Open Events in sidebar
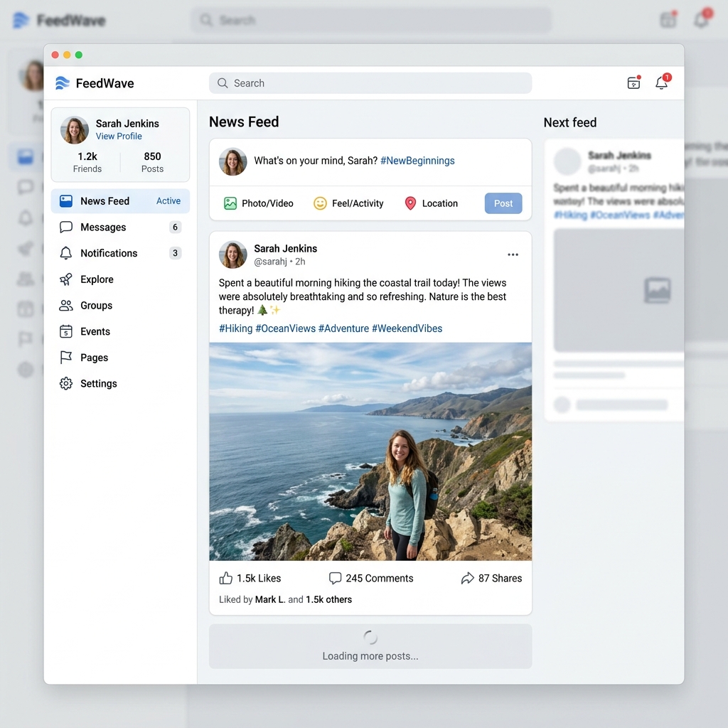 pos(120,331)
